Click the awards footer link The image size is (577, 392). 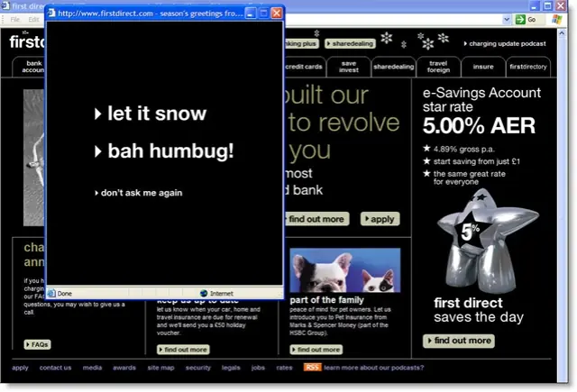coord(124,368)
